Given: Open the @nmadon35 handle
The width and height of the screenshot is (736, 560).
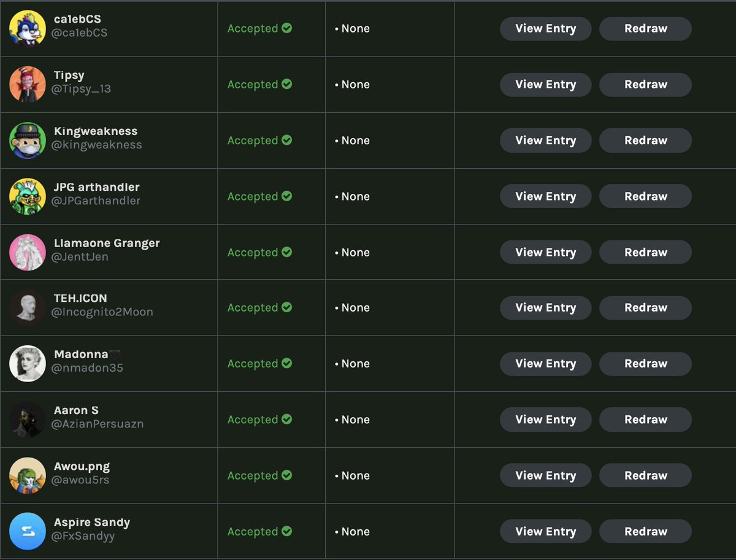Looking at the screenshot, I should coord(87,369).
